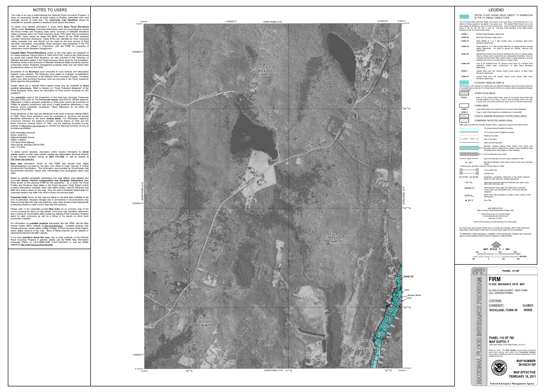Image resolution: width=546 pixels, height=392 pixels.
Task: Click the ZONE AR legend entry
Action: pyautogui.click(x=497, y=57)
